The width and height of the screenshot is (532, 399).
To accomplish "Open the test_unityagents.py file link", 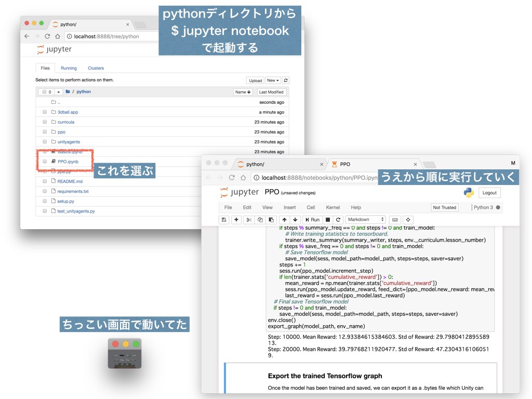I will [x=76, y=211].
